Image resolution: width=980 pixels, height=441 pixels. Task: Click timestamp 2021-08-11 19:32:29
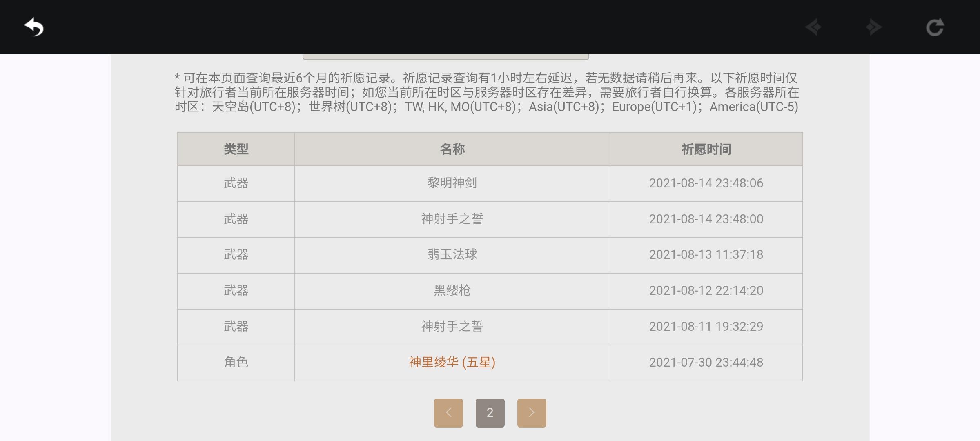(706, 326)
